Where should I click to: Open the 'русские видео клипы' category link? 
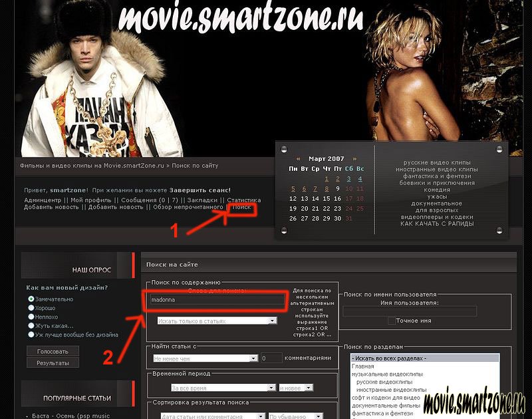[x=437, y=162]
